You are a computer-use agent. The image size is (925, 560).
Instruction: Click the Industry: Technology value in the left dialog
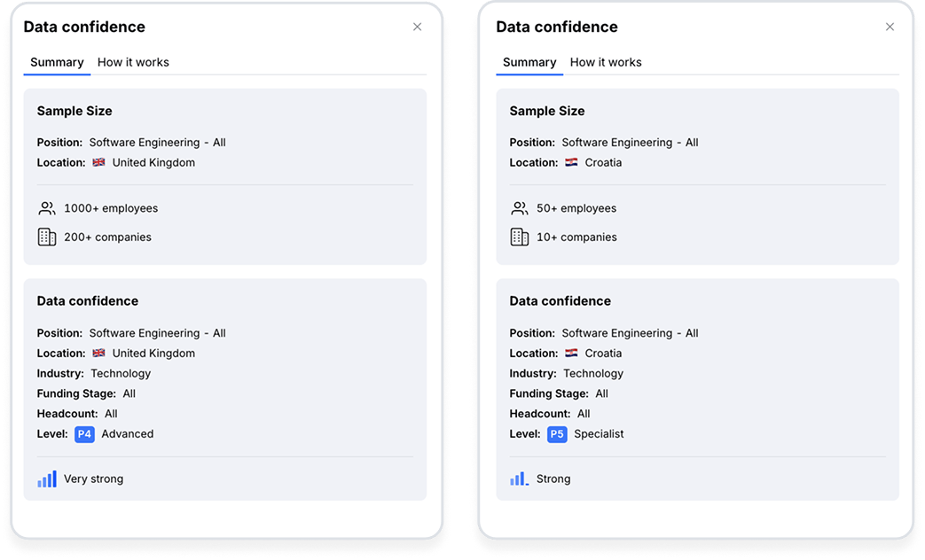pyautogui.click(x=121, y=373)
